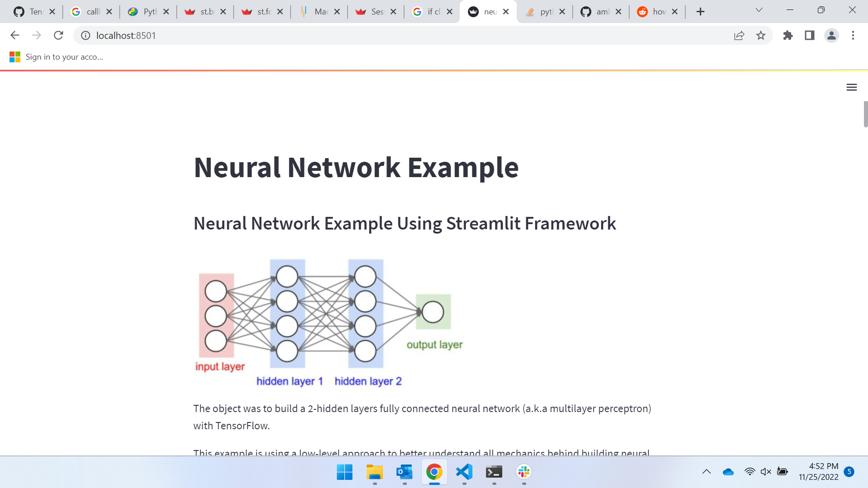The width and height of the screenshot is (868, 488).
Task: Click the battery tray icon
Action: click(x=783, y=472)
